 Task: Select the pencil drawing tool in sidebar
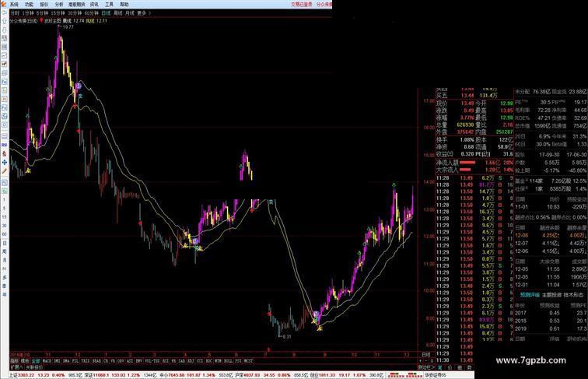(4, 170)
